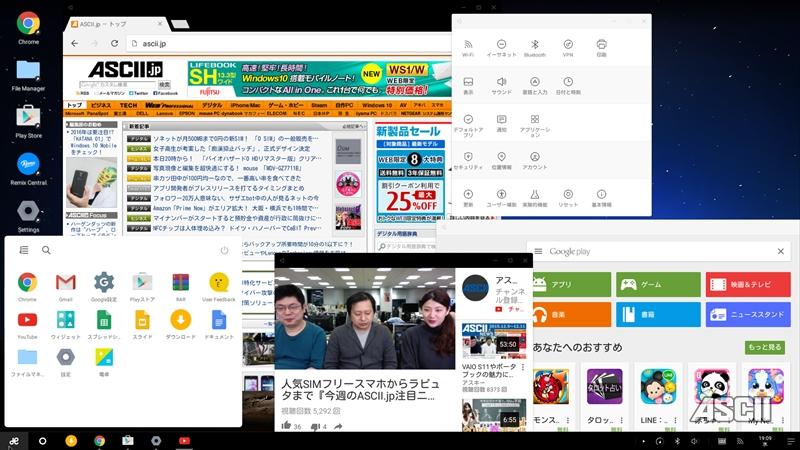The image size is (800, 450).
Task: Click the ゲーム category in Google play
Action: [x=658, y=284]
